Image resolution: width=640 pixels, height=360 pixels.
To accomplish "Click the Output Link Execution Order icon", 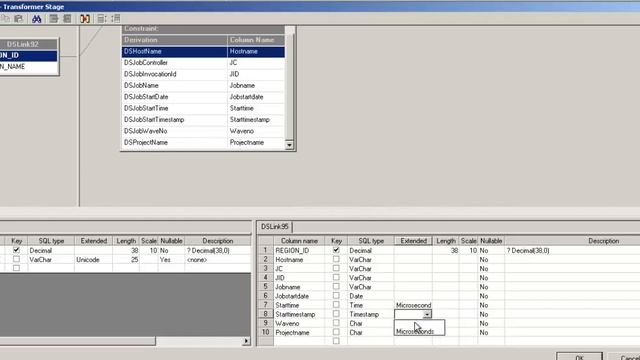I will tap(116, 19).
